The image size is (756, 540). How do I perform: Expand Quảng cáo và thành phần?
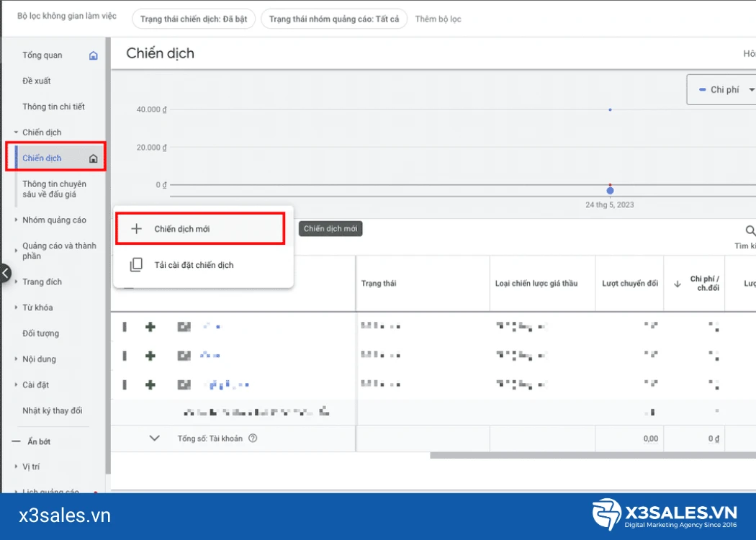click(16, 251)
